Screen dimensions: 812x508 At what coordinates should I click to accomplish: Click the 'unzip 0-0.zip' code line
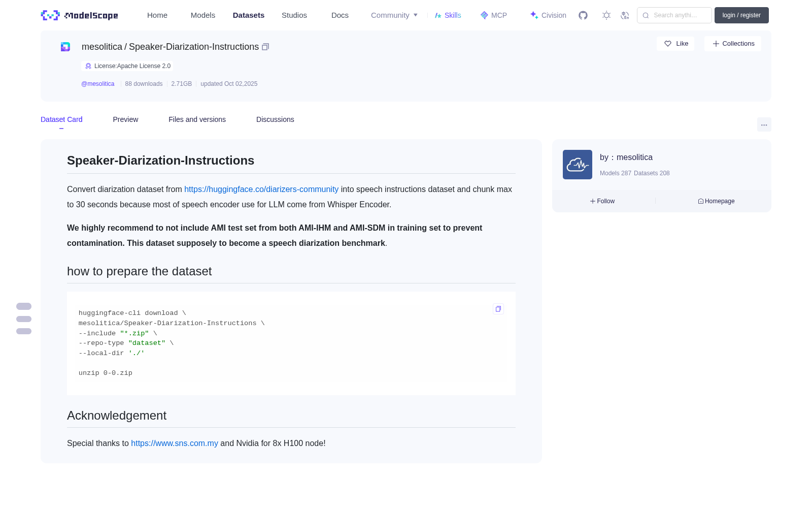click(106, 373)
